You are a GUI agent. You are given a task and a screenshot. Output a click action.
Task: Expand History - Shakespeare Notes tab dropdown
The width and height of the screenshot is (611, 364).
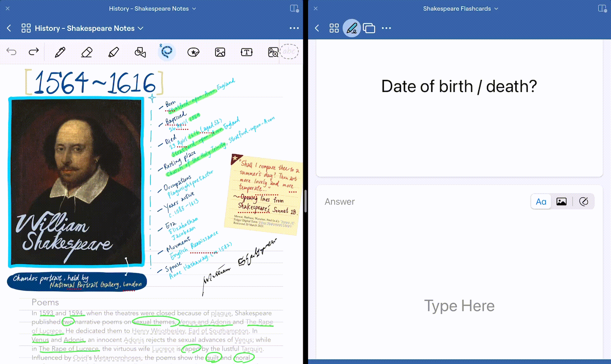[194, 9]
